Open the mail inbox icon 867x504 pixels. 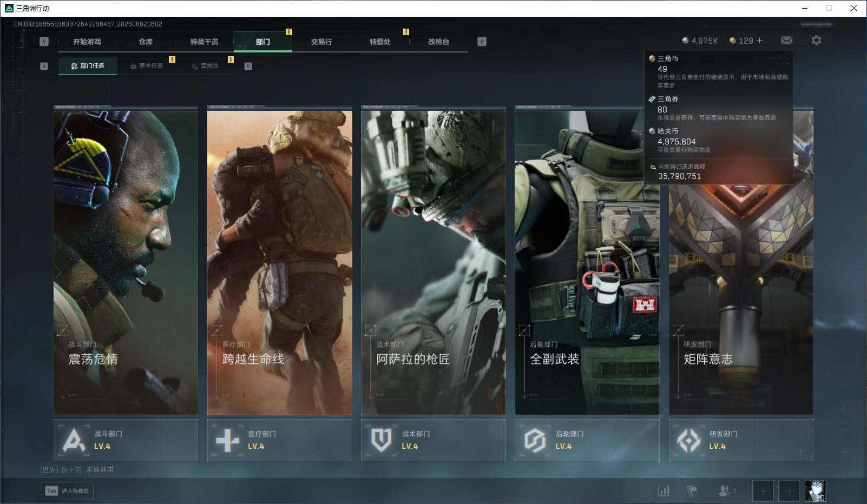point(786,41)
